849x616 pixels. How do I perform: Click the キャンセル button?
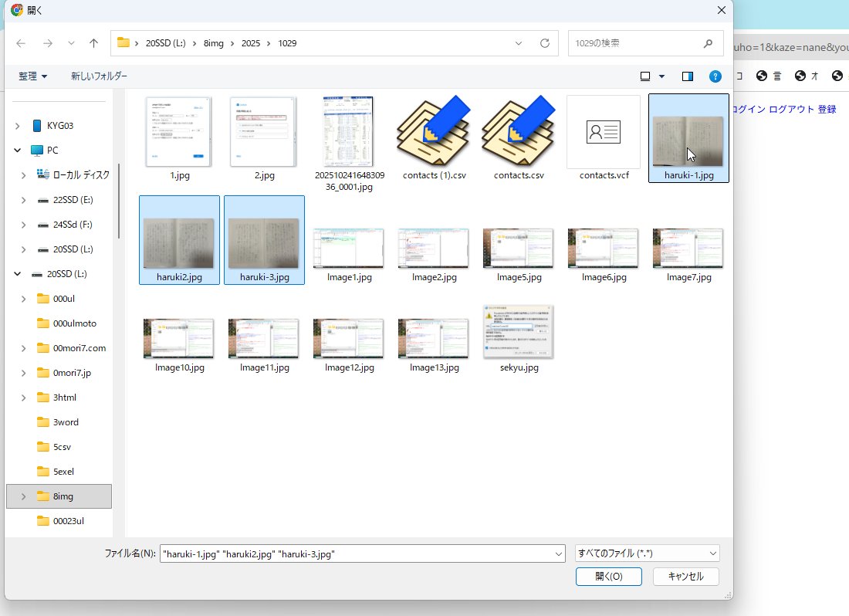[685, 577]
